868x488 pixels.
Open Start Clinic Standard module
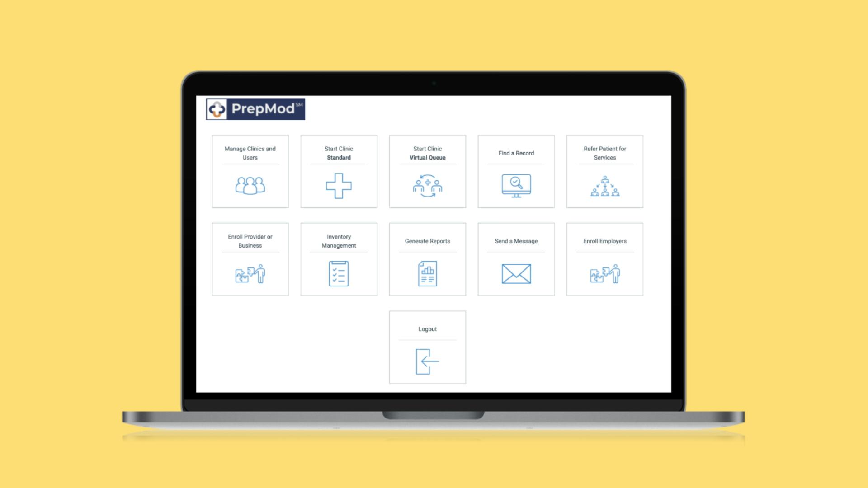[x=339, y=171]
